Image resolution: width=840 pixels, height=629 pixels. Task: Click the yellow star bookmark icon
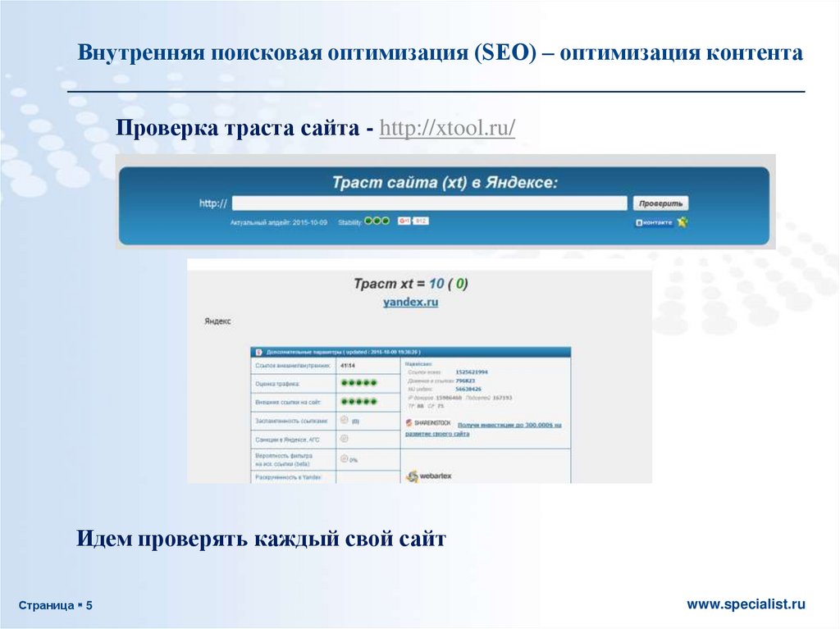pos(682,222)
